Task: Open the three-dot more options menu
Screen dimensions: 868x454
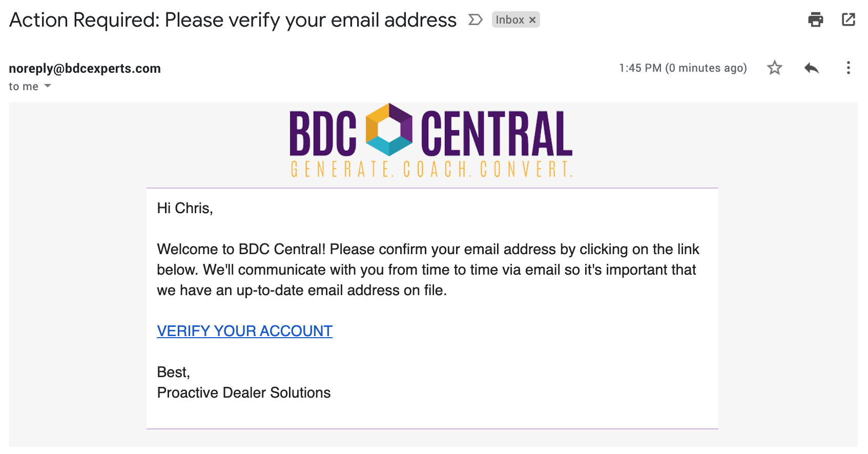Action: (848, 68)
